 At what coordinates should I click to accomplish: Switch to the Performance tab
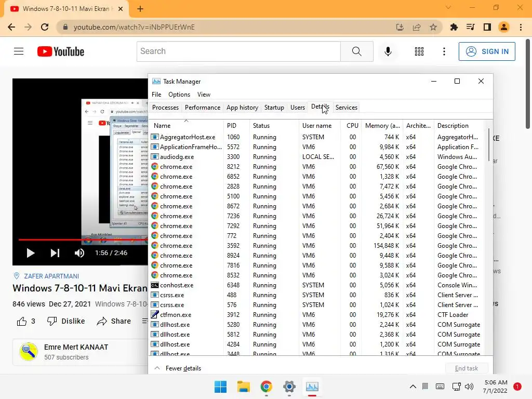tap(203, 108)
